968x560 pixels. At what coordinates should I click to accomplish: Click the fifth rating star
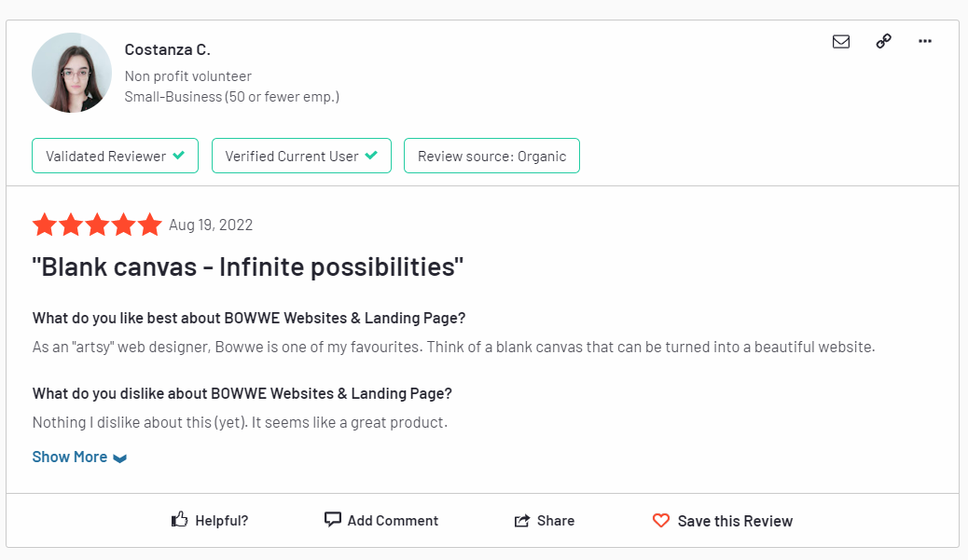tap(149, 225)
